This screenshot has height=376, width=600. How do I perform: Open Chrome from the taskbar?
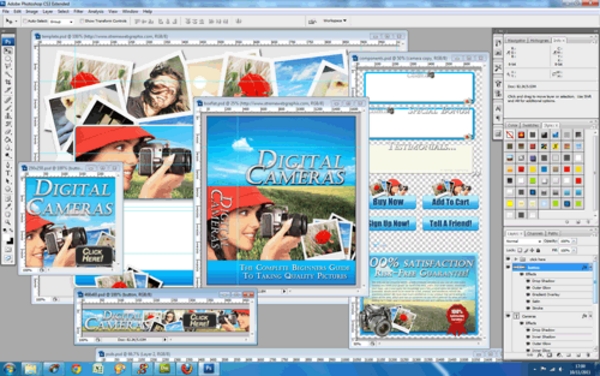click(77, 368)
